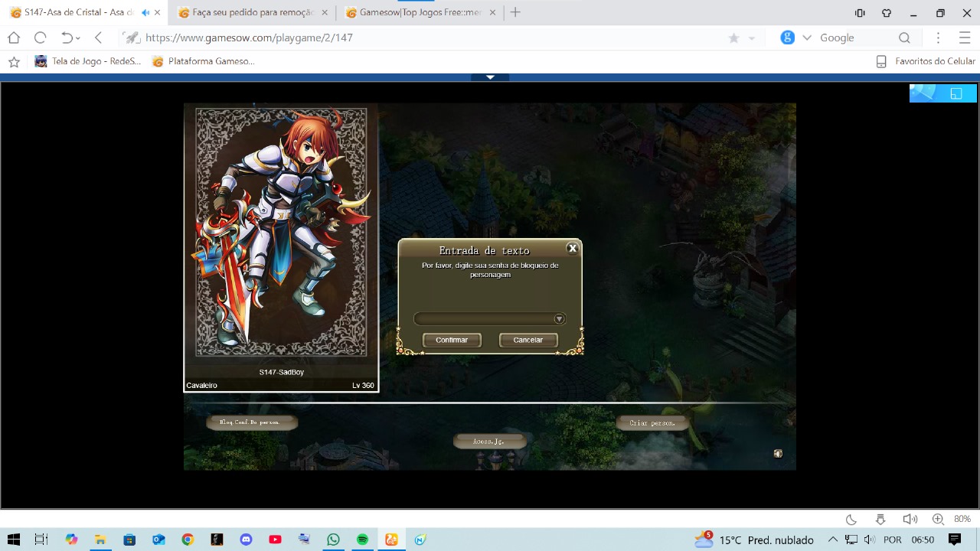
Task: Select the S147-SadBoy character card
Action: [x=281, y=247]
